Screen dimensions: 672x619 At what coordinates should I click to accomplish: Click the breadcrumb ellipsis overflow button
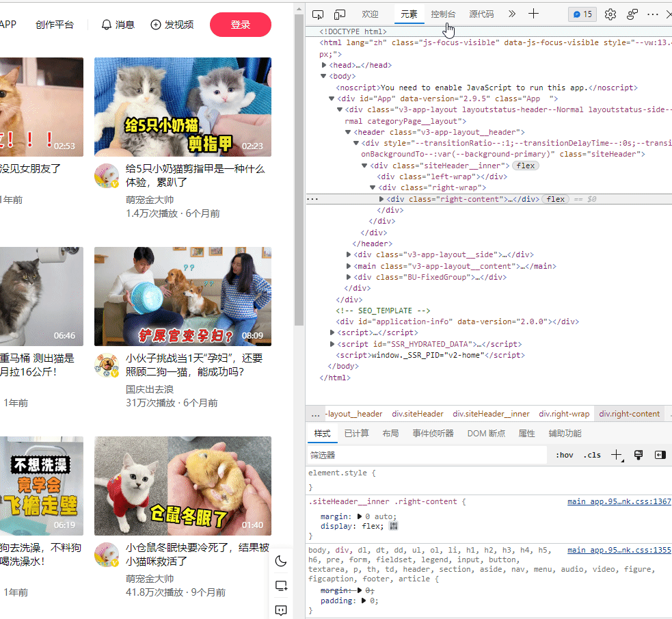(315, 414)
